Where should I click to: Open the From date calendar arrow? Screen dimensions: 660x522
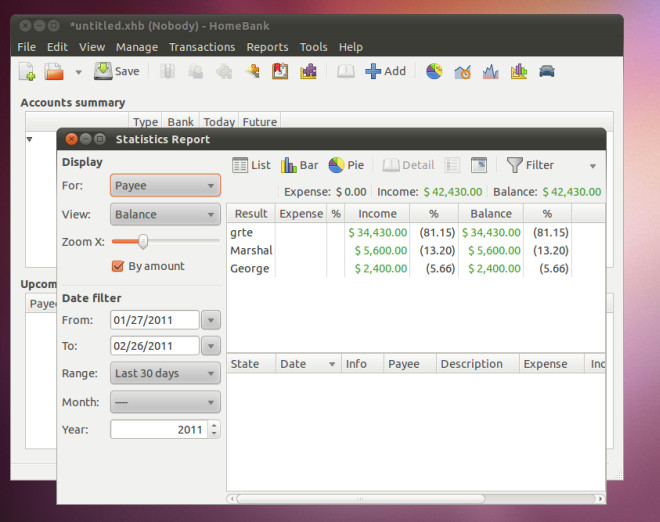point(211,320)
